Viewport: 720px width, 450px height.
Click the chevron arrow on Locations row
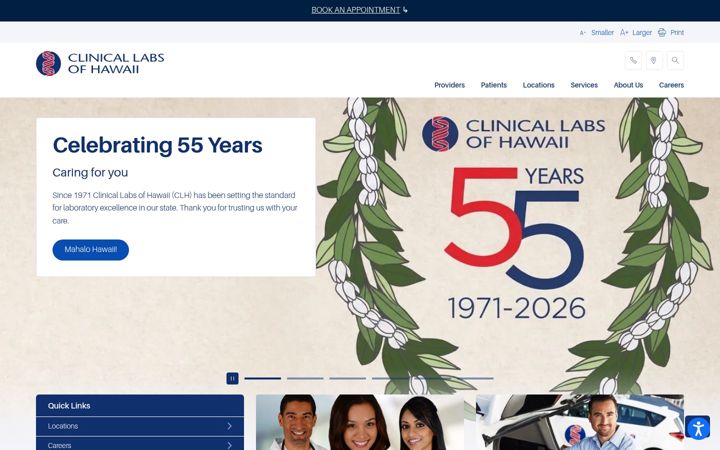pos(229,426)
